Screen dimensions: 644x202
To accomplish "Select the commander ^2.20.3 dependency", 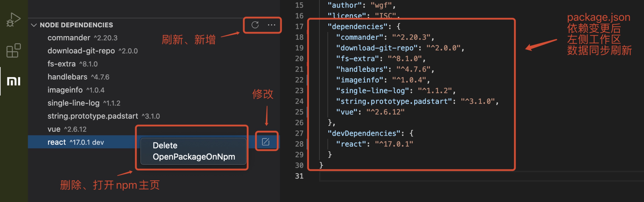I will (x=154, y=38).
